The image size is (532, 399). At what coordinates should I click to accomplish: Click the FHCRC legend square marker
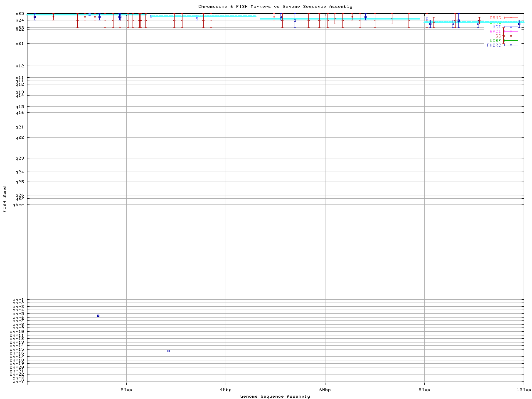point(511,45)
